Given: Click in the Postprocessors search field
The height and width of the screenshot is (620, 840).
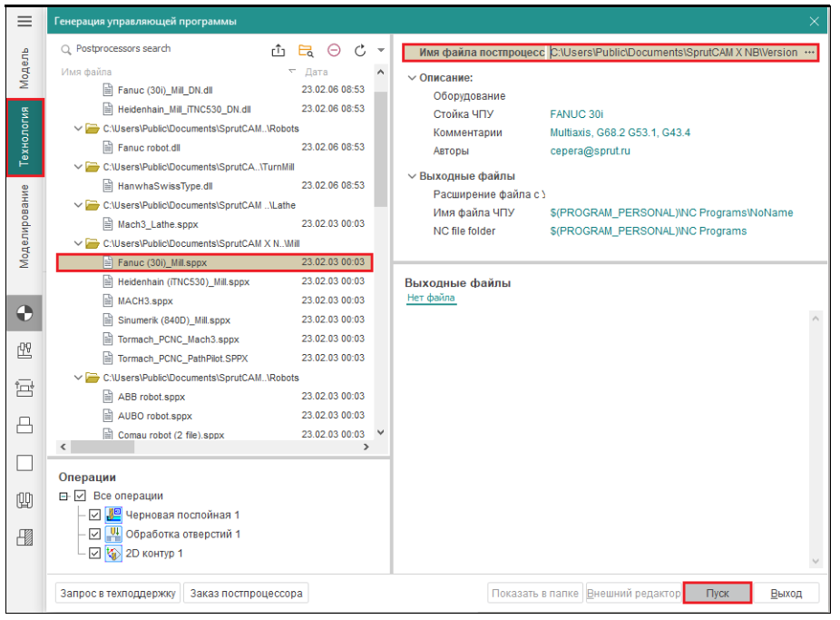Looking at the screenshot, I should pos(163,49).
